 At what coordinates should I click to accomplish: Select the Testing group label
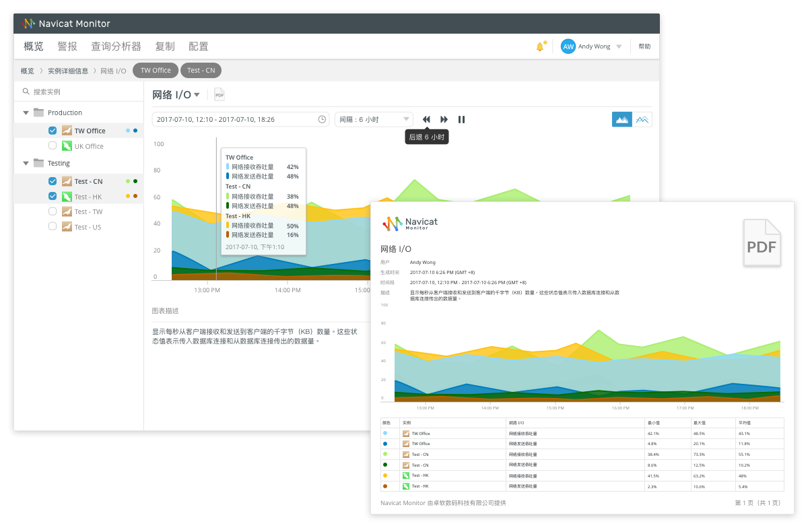pos(59,163)
